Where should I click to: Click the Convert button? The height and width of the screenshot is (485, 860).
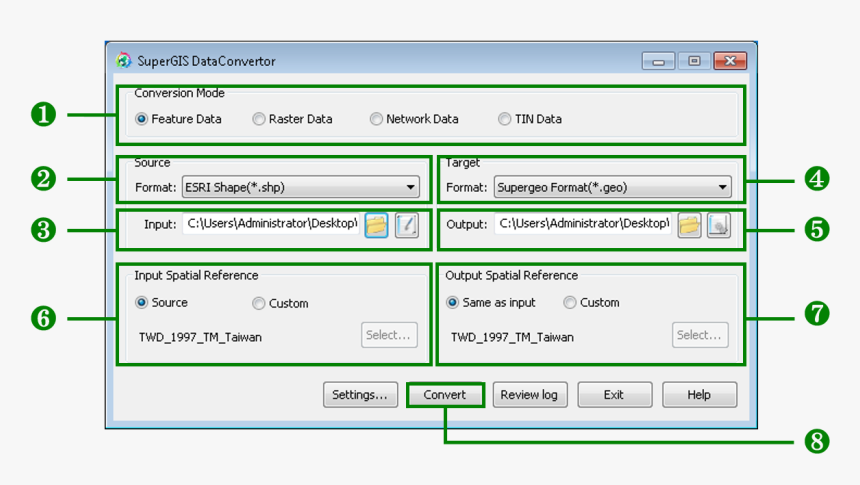(445, 395)
